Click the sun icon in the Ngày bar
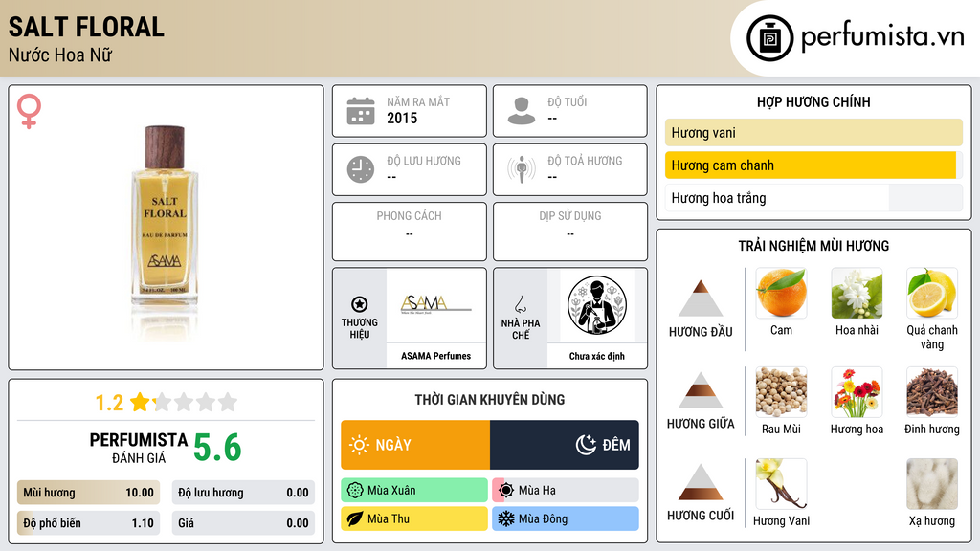 (x=359, y=445)
